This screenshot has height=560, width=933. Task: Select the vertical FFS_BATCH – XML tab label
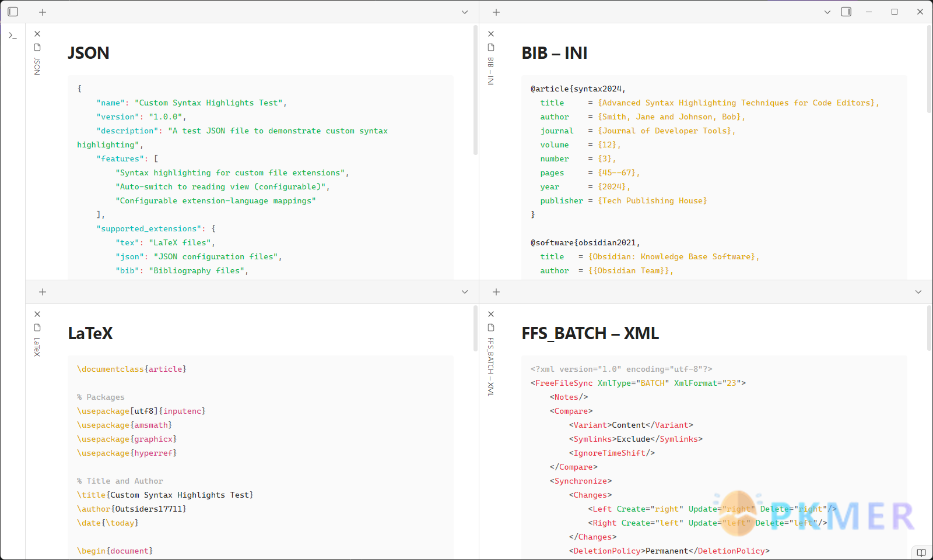coord(491,367)
